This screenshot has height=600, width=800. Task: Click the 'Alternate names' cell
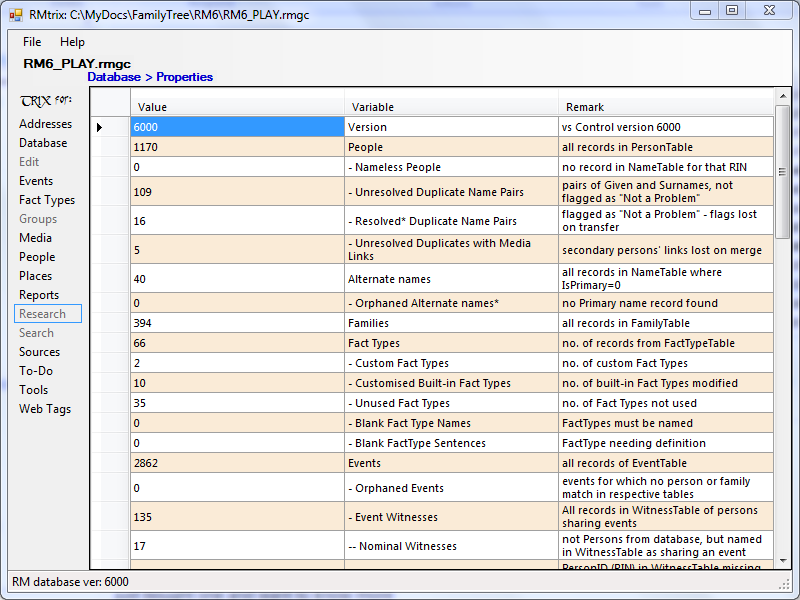pos(452,279)
